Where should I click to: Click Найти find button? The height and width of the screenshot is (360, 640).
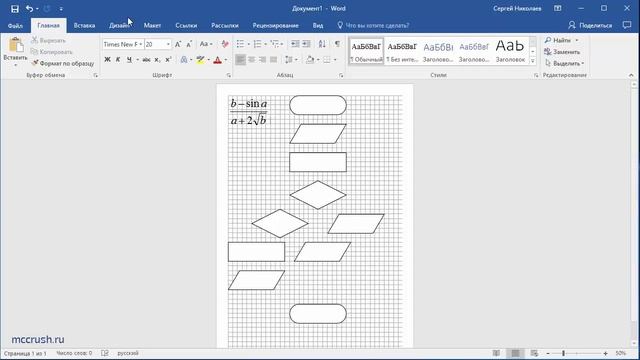point(558,40)
